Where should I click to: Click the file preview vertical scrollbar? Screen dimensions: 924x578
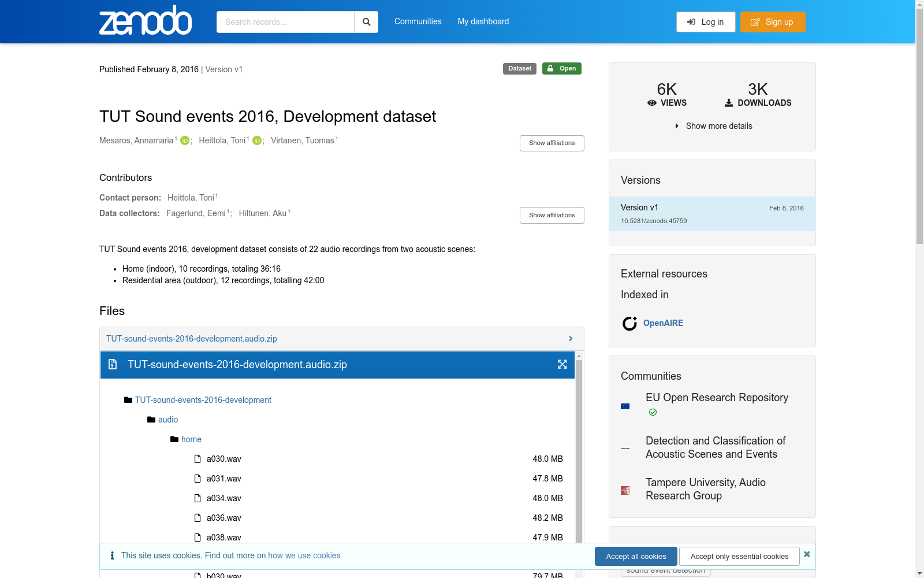tap(579, 451)
